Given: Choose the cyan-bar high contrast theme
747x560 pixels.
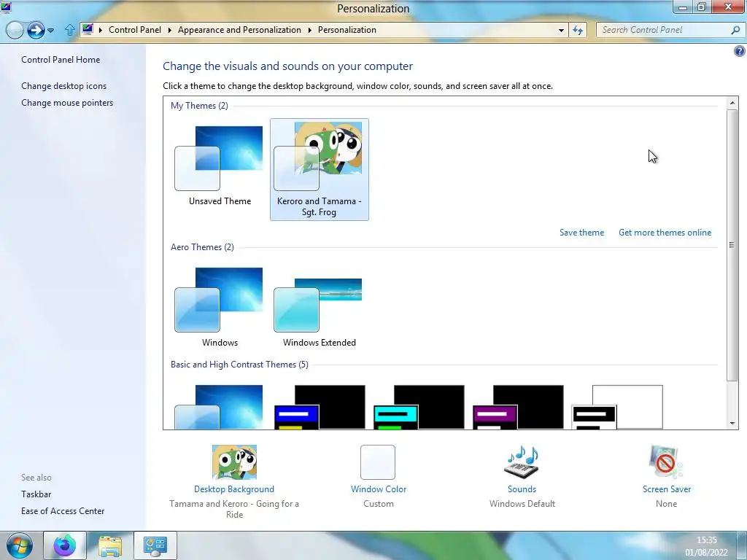Looking at the screenshot, I should tap(419, 407).
